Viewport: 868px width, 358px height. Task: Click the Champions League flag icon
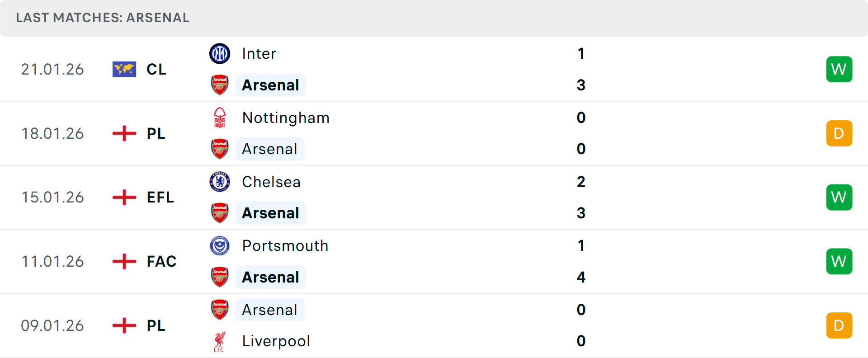[x=124, y=69]
